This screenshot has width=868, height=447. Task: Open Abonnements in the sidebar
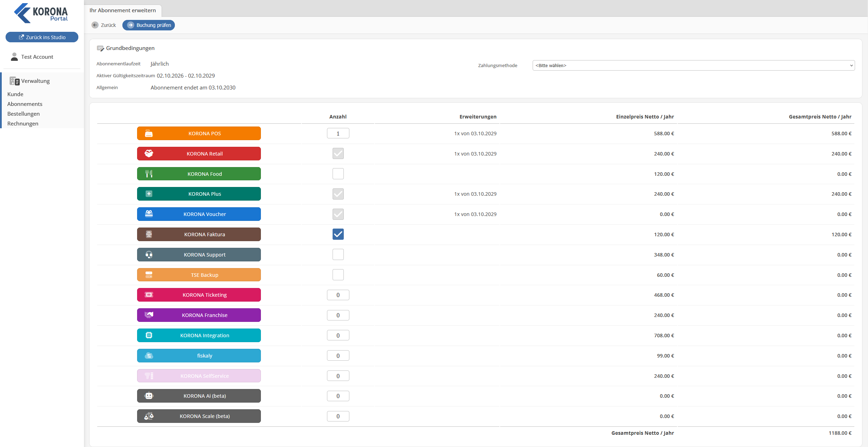click(25, 104)
